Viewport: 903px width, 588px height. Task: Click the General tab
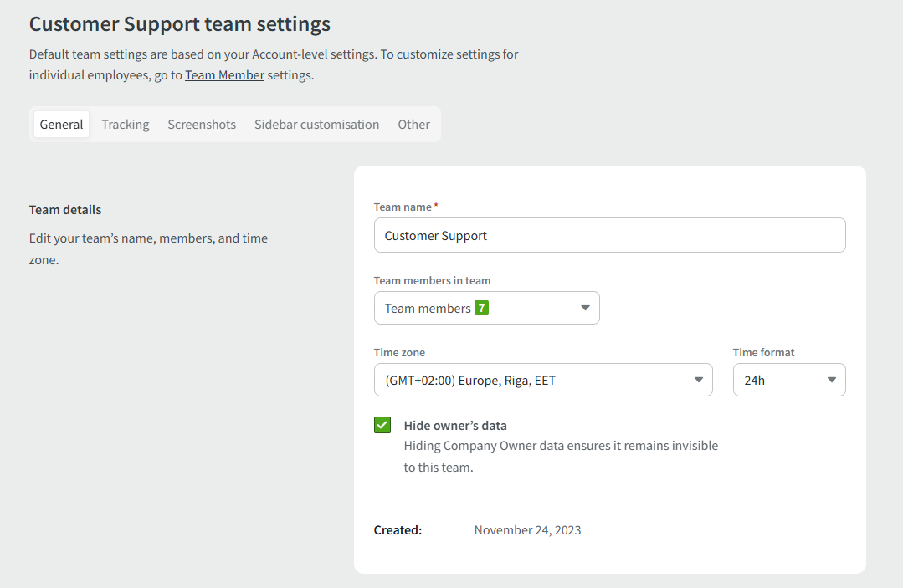62,125
